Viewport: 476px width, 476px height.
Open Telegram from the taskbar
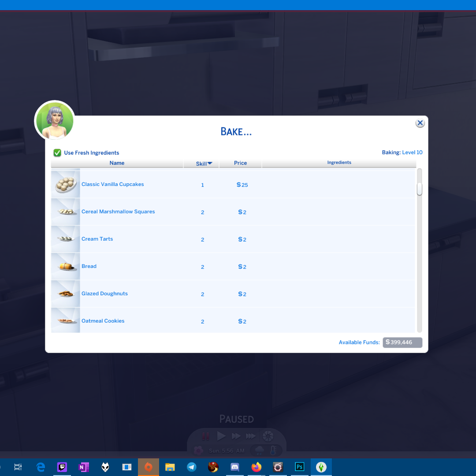(192, 467)
